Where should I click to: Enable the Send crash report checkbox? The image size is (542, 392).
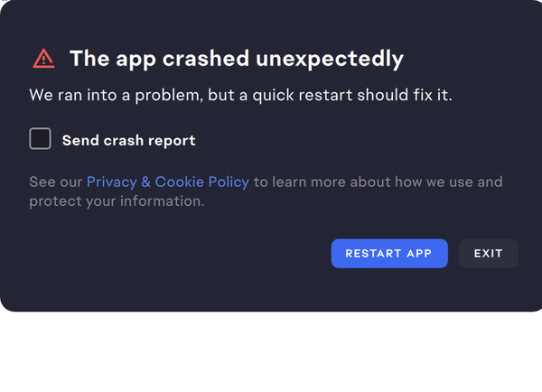40,138
